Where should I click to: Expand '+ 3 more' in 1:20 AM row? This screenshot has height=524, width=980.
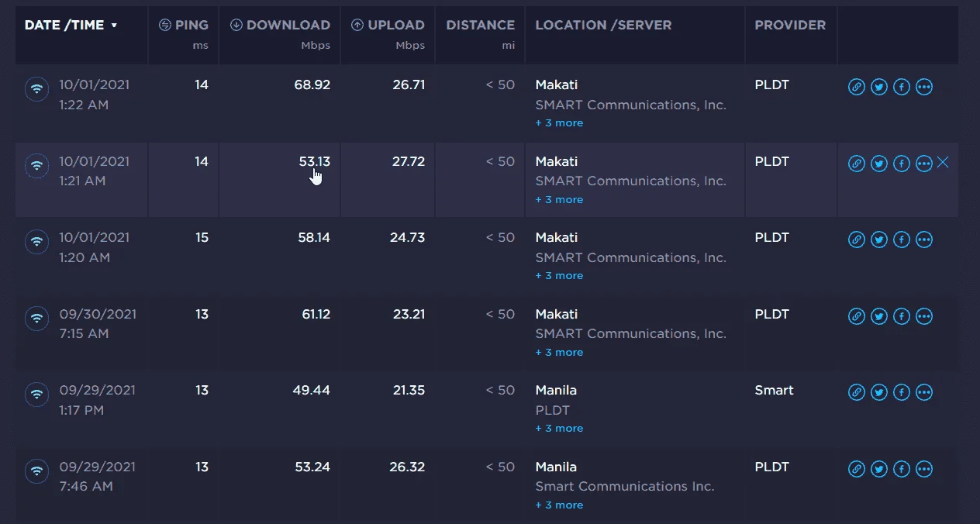point(559,276)
